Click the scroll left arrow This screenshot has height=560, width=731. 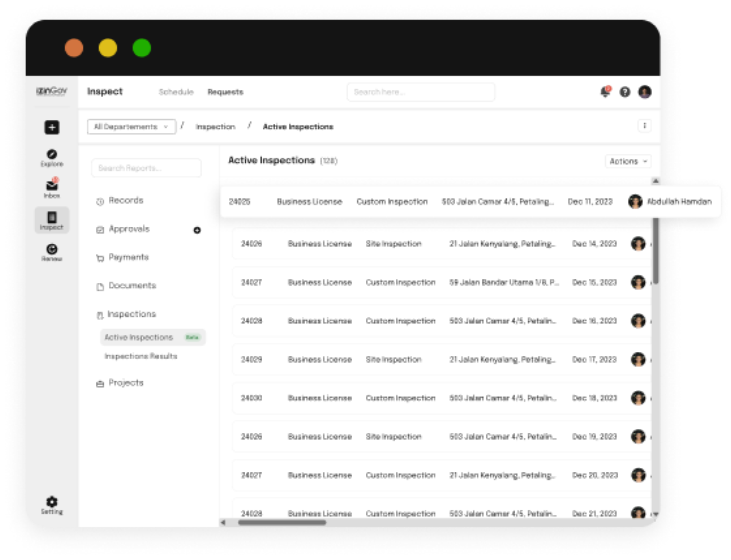pyautogui.click(x=223, y=522)
